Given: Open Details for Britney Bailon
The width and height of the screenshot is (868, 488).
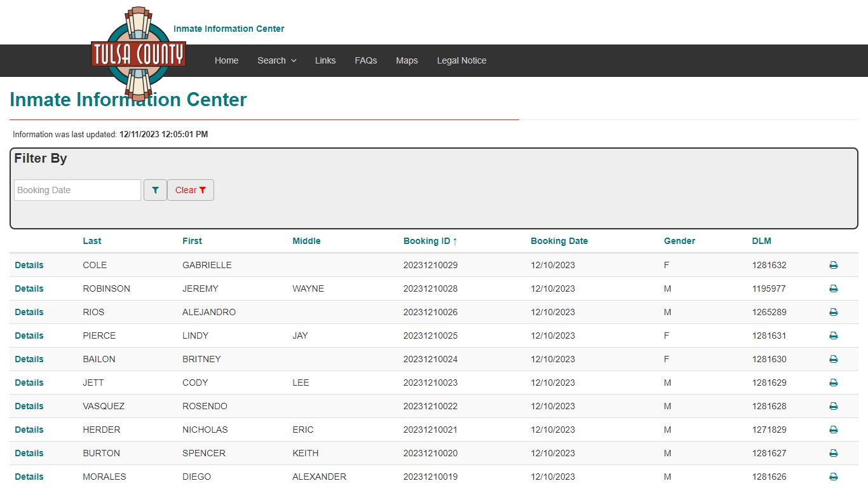Looking at the screenshot, I should pos(29,359).
